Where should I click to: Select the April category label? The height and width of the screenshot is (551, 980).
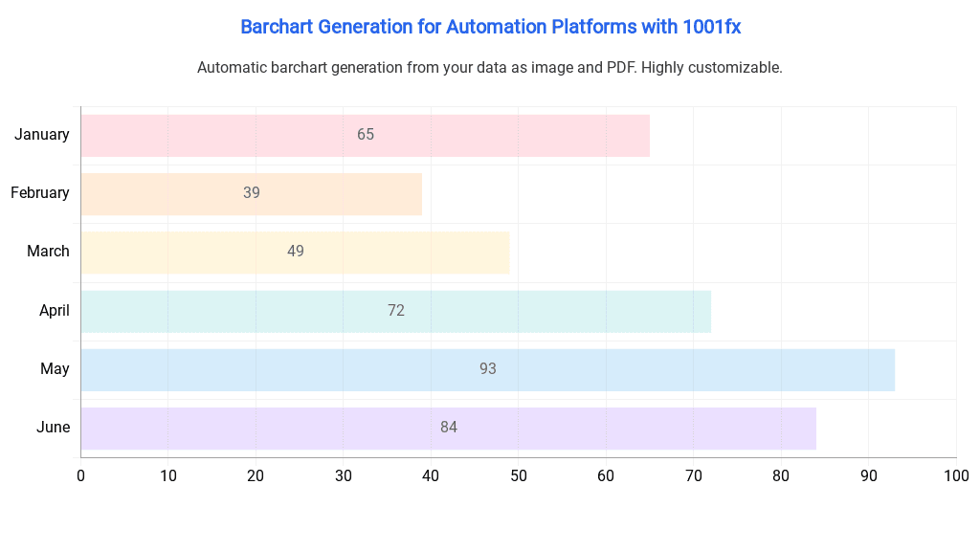point(55,311)
